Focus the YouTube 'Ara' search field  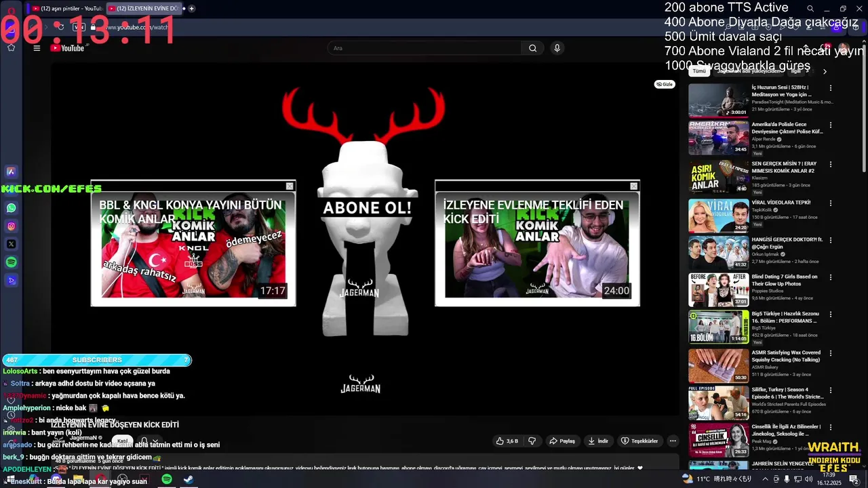click(425, 48)
